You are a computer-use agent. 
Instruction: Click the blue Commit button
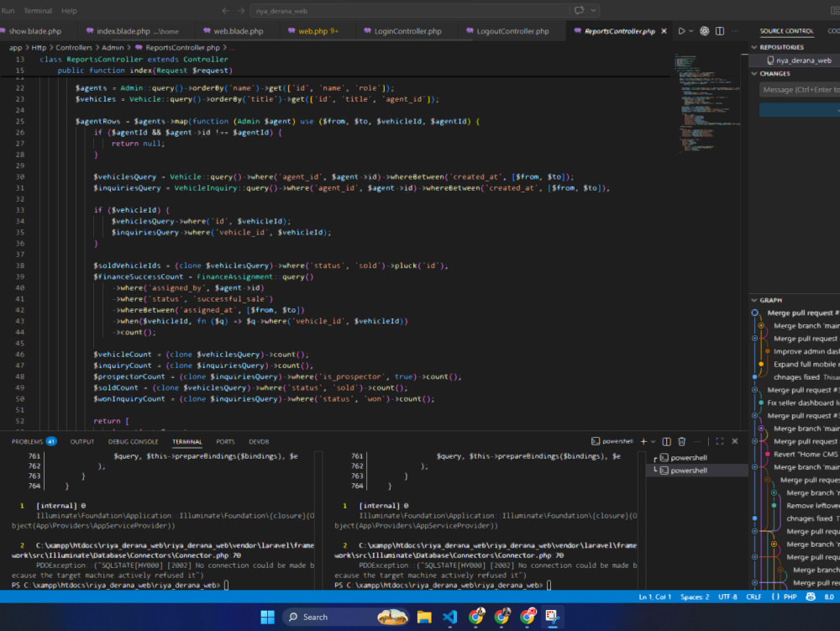click(x=800, y=110)
